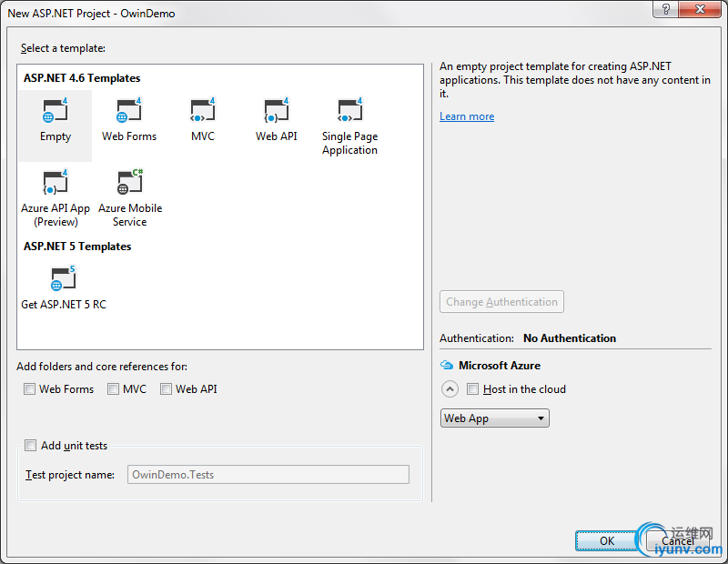
Task: Click the Test project name field
Action: click(268, 475)
